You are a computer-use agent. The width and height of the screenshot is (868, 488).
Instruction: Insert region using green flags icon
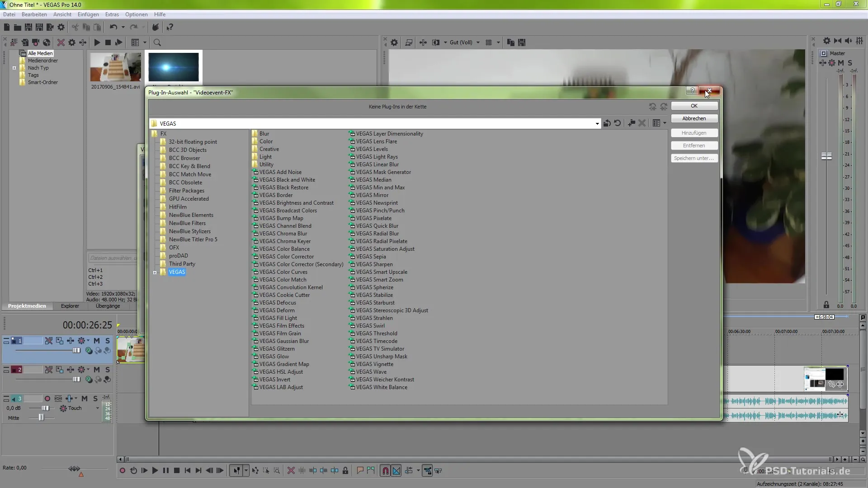(x=371, y=470)
